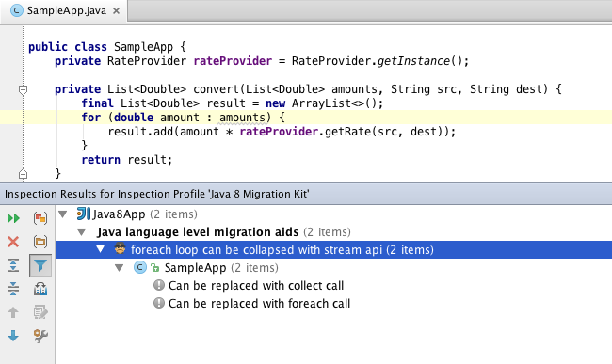Select 'Can be replaced with collect call'
The image size is (612, 364).
click(x=256, y=286)
